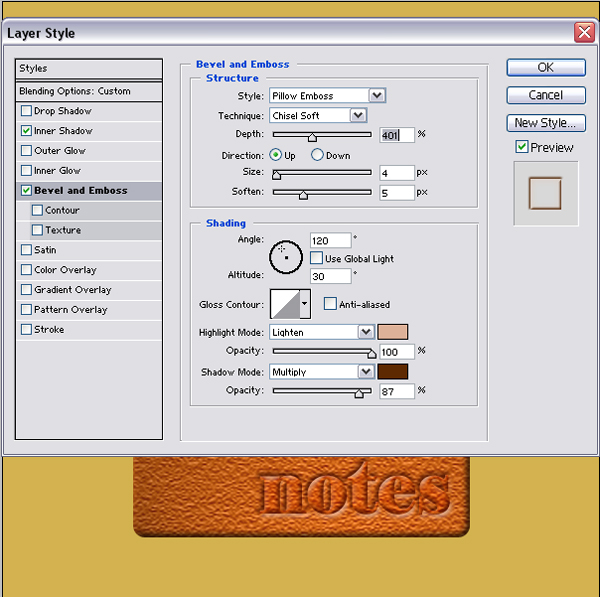Uncheck Bevel and Emboss checkbox
The height and width of the screenshot is (597, 600).
(x=26, y=190)
